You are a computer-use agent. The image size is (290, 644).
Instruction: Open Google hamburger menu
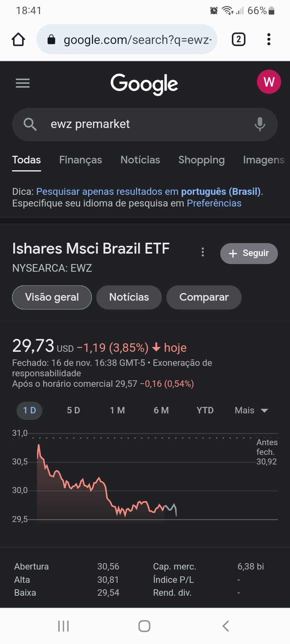coord(23,83)
